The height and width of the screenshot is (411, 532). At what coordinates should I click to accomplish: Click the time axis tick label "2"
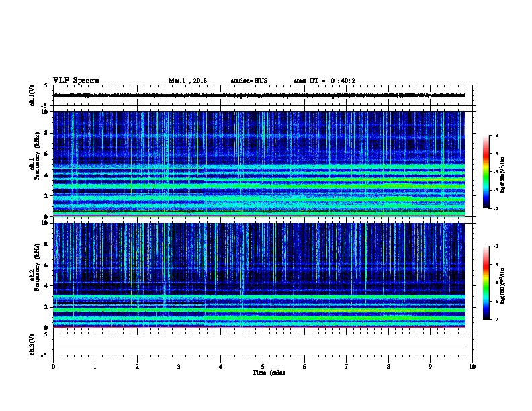point(137,367)
